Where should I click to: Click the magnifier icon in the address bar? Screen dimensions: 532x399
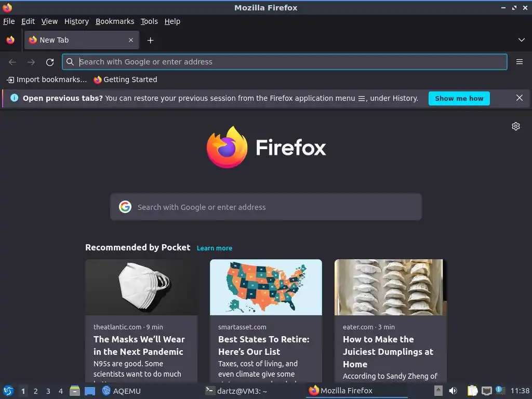coord(70,62)
